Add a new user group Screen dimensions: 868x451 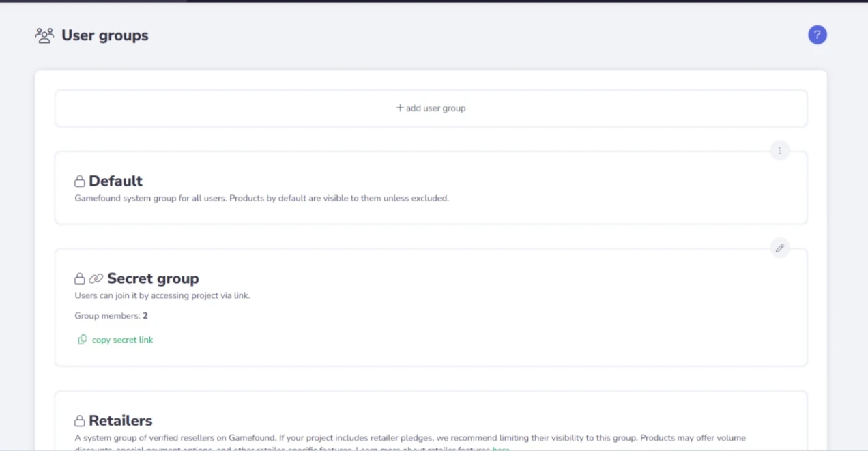(x=431, y=108)
